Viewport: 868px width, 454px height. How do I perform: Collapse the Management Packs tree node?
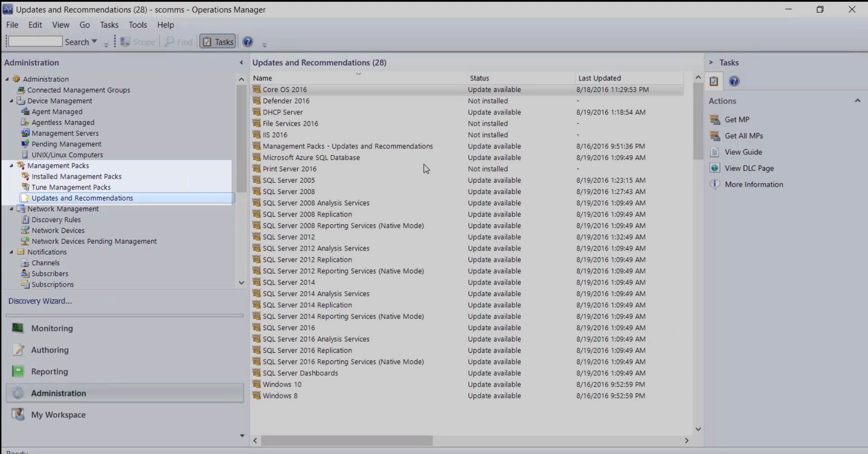pyautogui.click(x=11, y=166)
